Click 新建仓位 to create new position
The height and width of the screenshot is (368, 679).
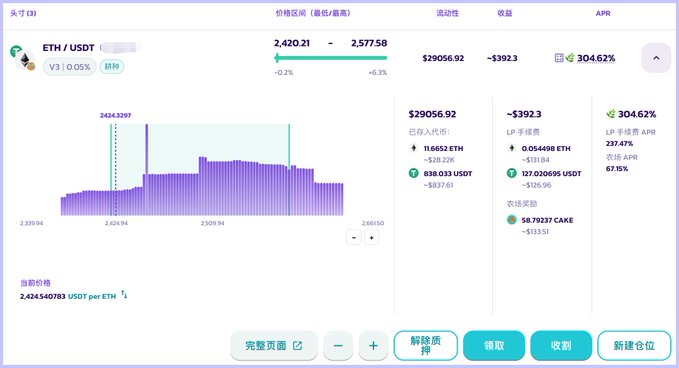click(634, 345)
